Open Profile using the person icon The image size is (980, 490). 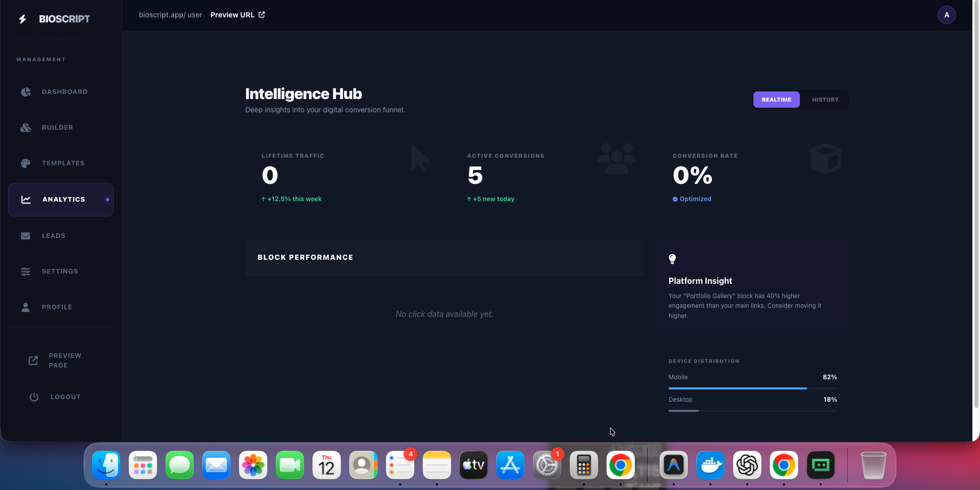(x=25, y=307)
